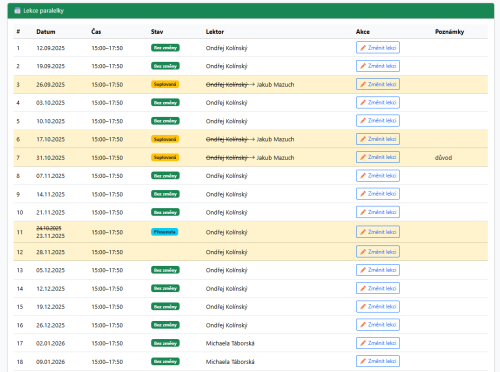Click Změnit lekci for lesson 14.11.2025
The image size is (500, 372).
point(378,194)
